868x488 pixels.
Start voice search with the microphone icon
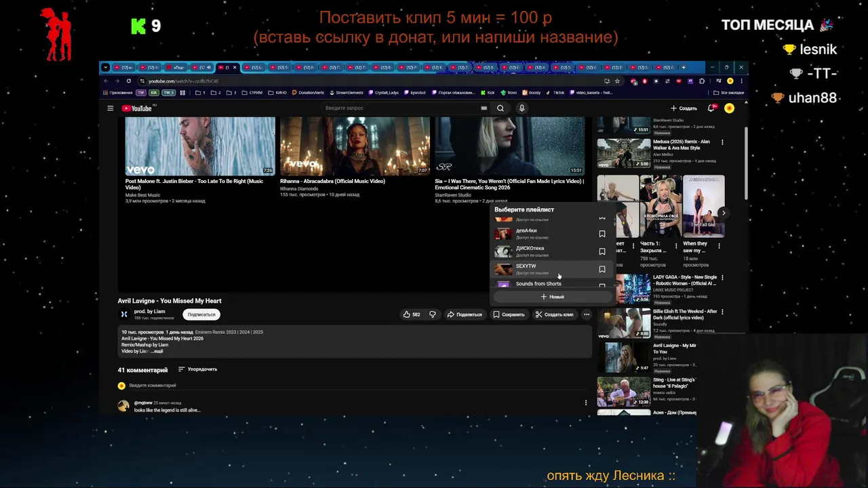click(521, 108)
